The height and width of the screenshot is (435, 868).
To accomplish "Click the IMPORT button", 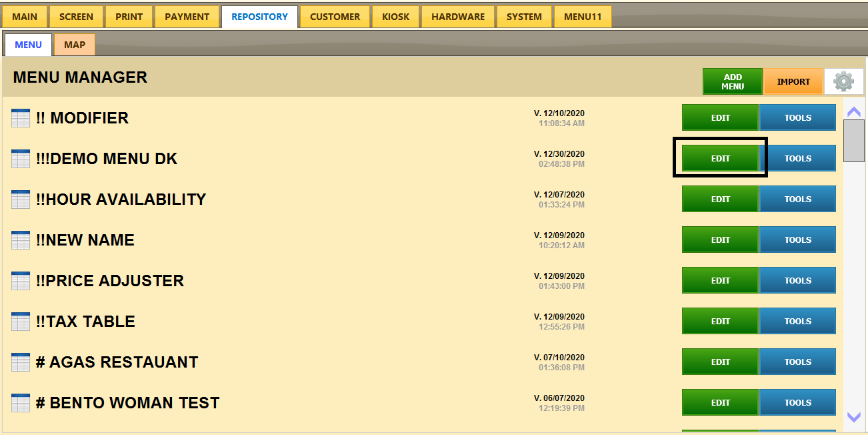I will click(793, 81).
